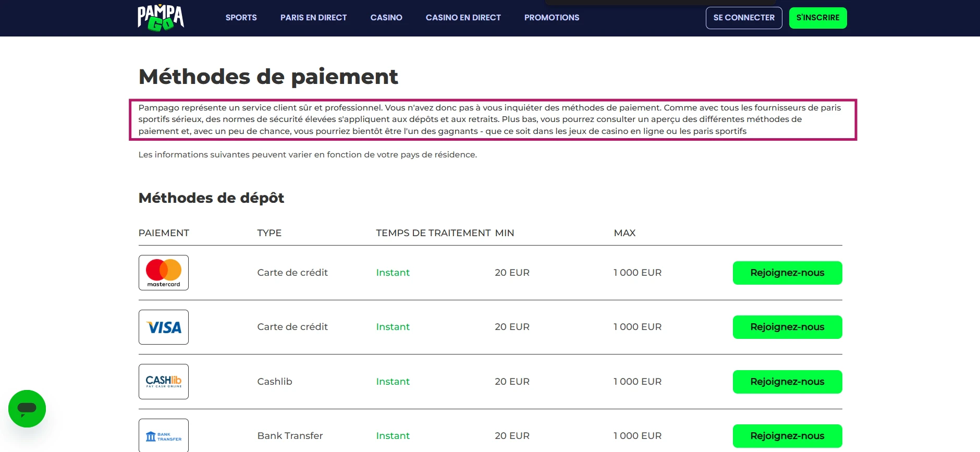Go to Paris en Direct
The height and width of the screenshot is (452, 980).
(313, 18)
